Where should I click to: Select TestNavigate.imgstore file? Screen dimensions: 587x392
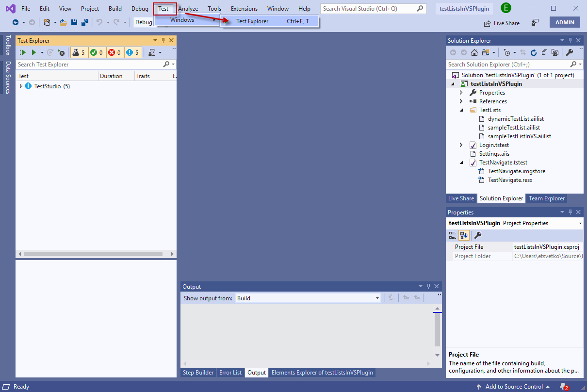click(x=516, y=171)
